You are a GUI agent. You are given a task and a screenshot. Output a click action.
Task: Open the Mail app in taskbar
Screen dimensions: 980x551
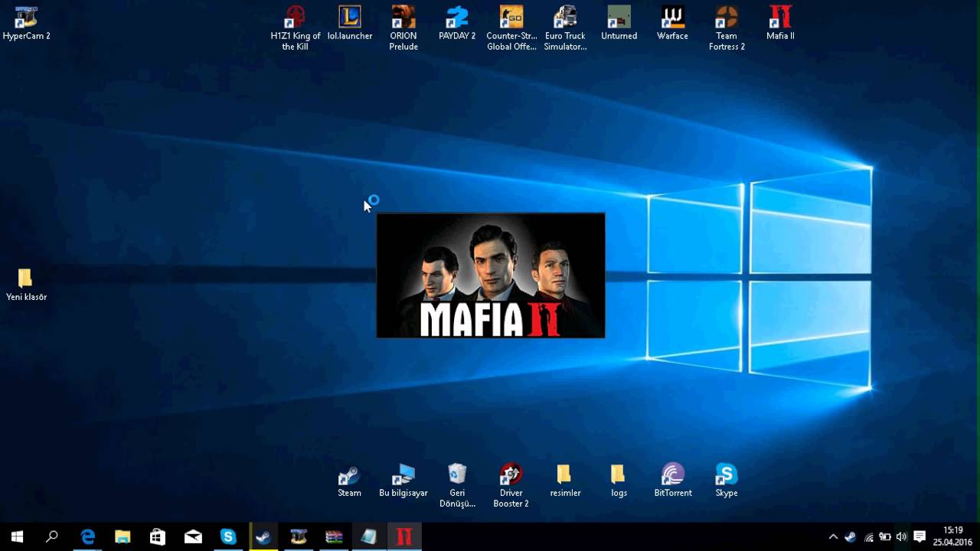pos(193,536)
